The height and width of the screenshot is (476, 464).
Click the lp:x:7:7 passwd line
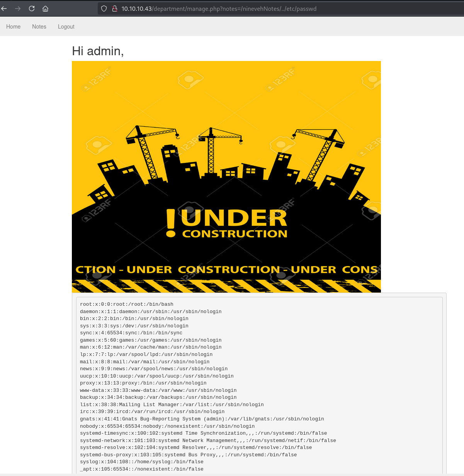[146, 354]
